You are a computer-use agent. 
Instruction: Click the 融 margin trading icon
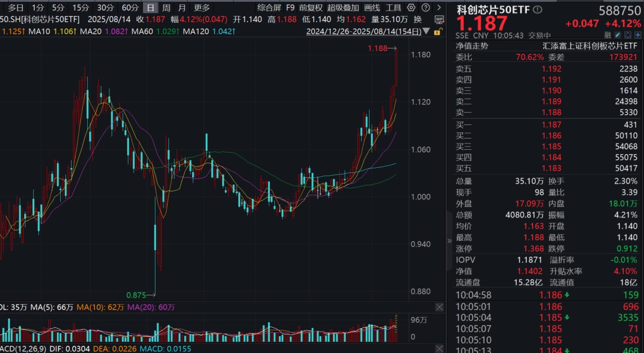point(609,35)
